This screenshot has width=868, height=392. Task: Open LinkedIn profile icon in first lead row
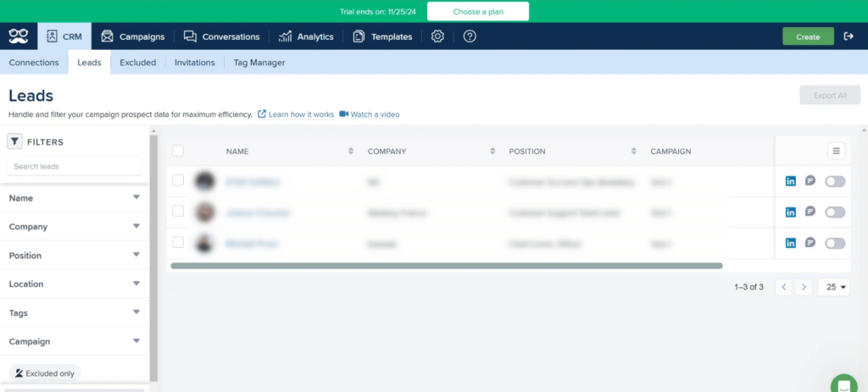[791, 181]
